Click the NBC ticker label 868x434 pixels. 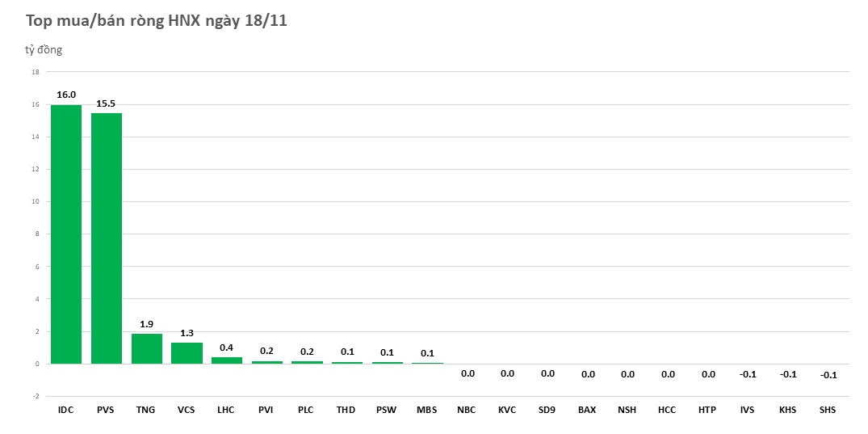point(467,410)
